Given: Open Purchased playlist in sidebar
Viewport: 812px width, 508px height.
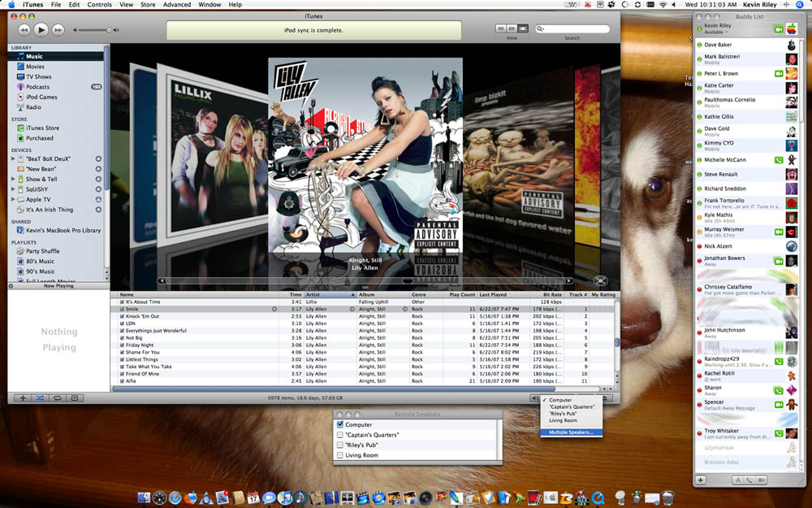Looking at the screenshot, I should (x=39, y=138).
